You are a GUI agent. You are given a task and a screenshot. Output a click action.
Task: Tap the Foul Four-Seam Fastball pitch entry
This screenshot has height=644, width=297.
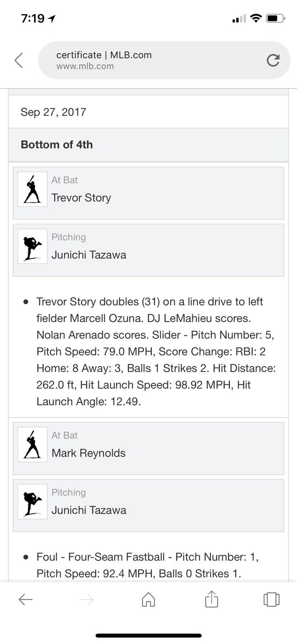pos(147,565)
